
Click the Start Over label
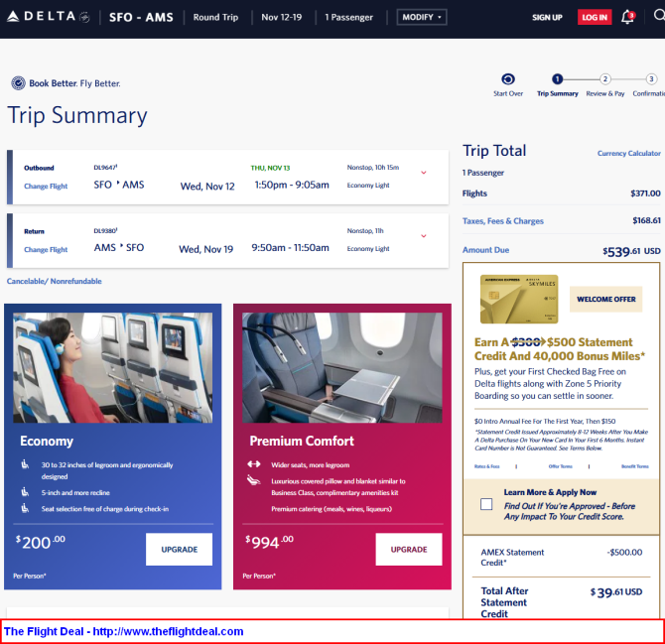(x=508, y=93)
